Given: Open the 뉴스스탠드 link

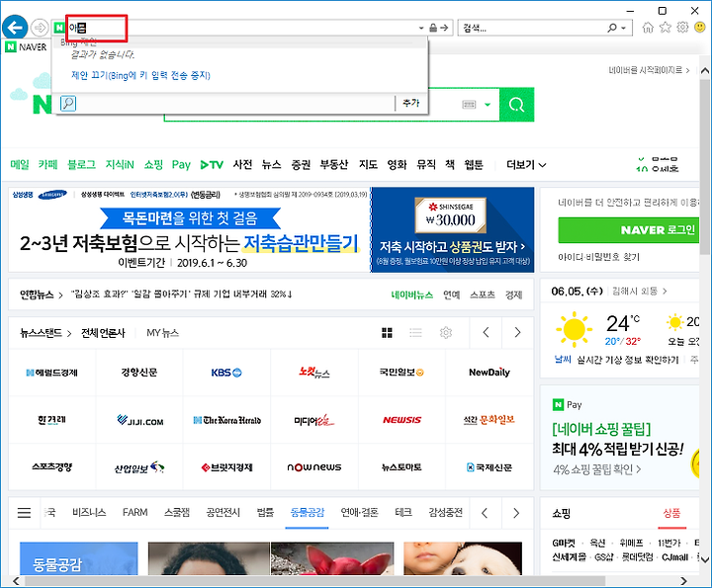Looking at the screenshot, I should tap(45, 333).
